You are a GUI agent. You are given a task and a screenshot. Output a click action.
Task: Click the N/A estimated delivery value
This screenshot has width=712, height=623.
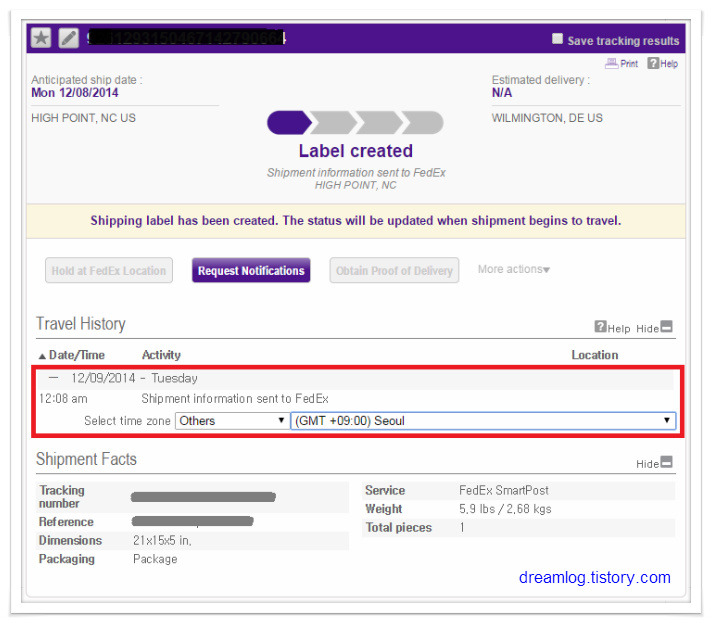pyautogui.click(x=502, y=93)
